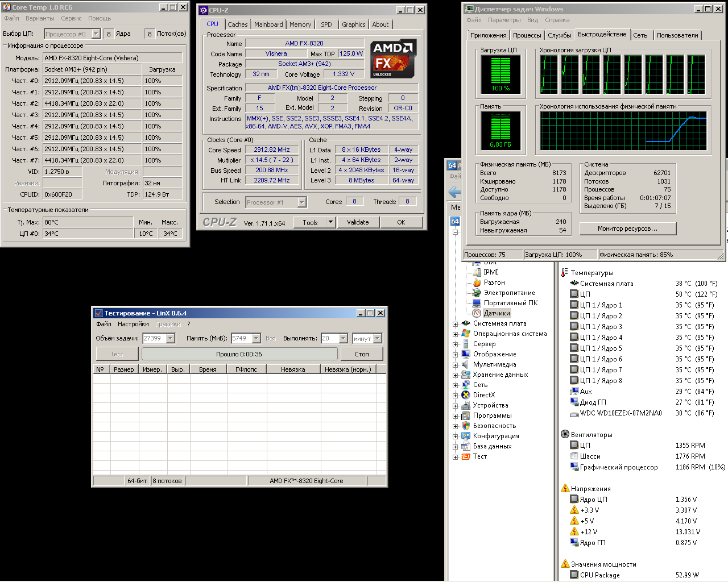Open Монитор ресурсов from Task Manager
The width and height of the screenshot is (728, 582).
pos(628,228)
